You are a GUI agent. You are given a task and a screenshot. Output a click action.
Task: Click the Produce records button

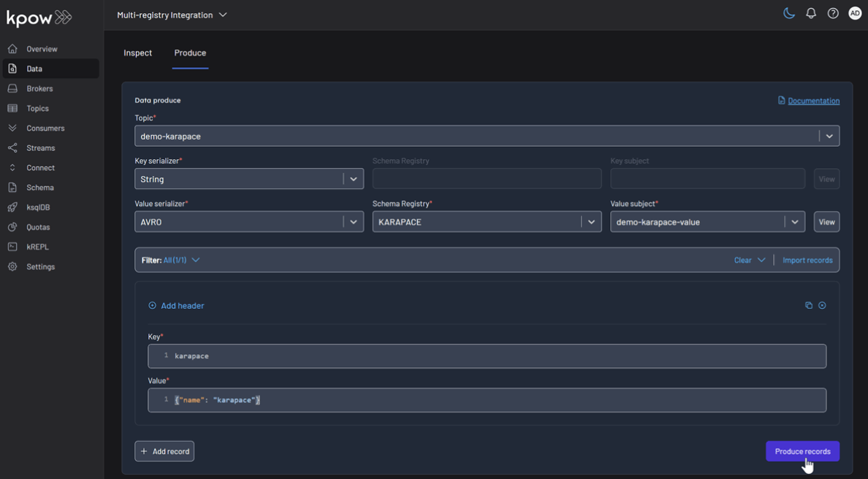[x=802, y=451]
